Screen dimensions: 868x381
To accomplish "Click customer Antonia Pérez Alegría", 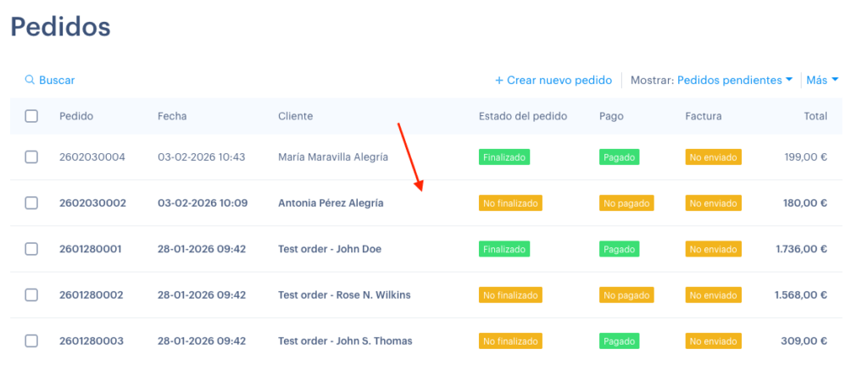I will (331, 203).
